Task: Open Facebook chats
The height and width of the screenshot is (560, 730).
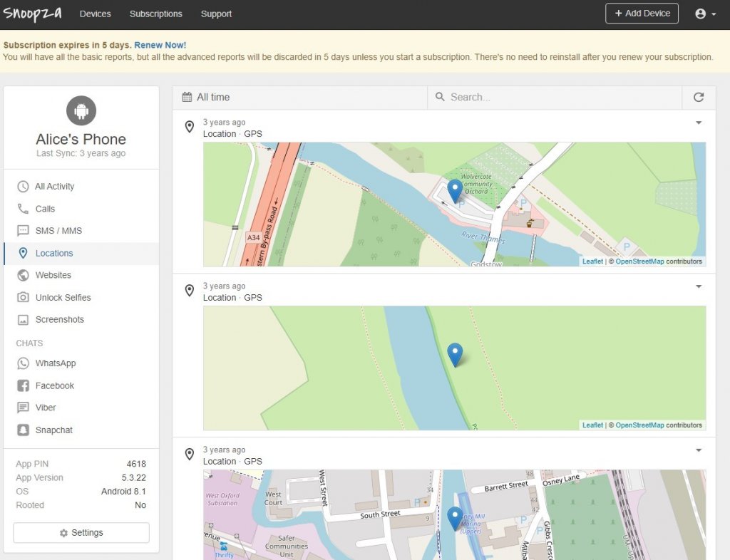Action: coord(81,385)
